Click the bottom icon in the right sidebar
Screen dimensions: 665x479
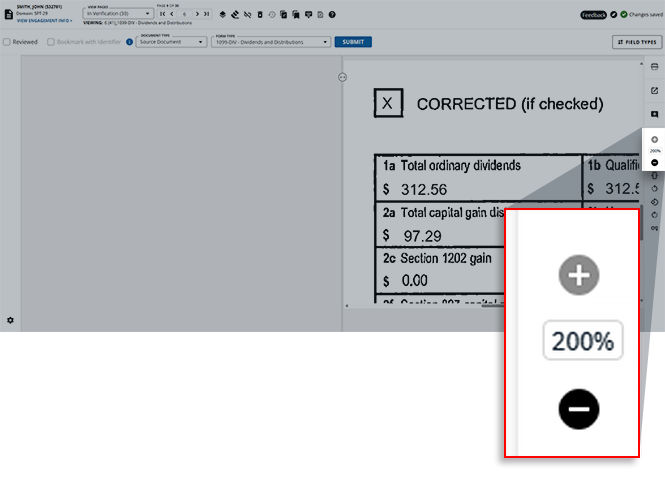(x=654, y=228)
